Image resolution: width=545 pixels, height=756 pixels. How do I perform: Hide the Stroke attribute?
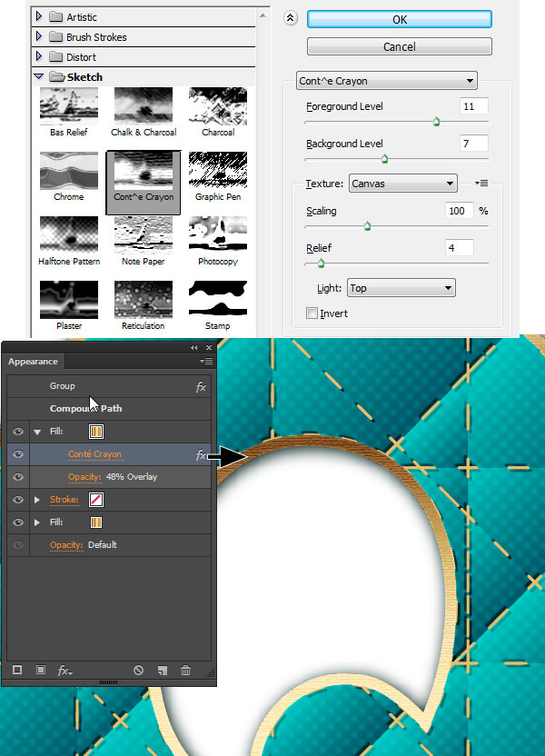coord(18,500)
